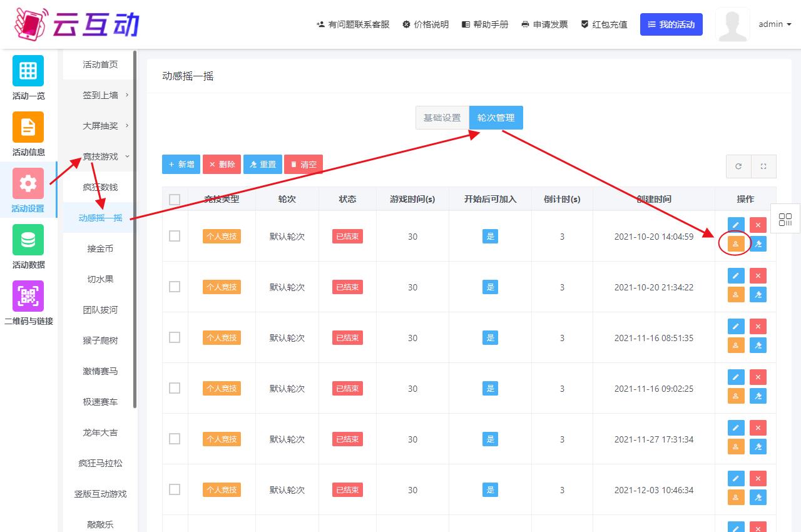Click the red 删除 button
801x532 pixels.
[x=222, y=165]
